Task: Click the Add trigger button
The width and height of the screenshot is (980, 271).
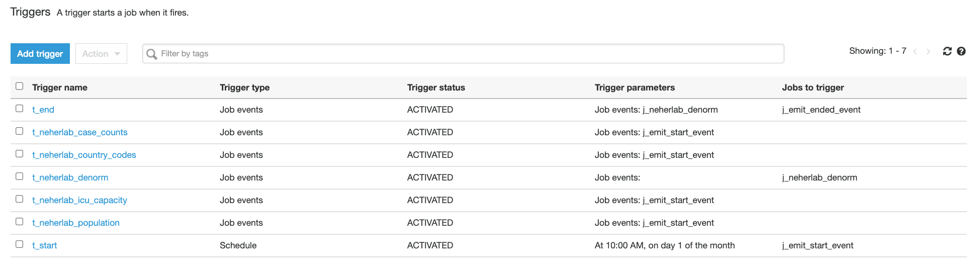Action: coord(40,54)
